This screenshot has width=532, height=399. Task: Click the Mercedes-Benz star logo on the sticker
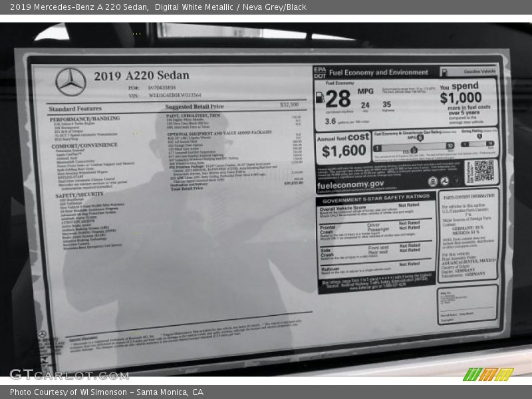click(70, 82)
